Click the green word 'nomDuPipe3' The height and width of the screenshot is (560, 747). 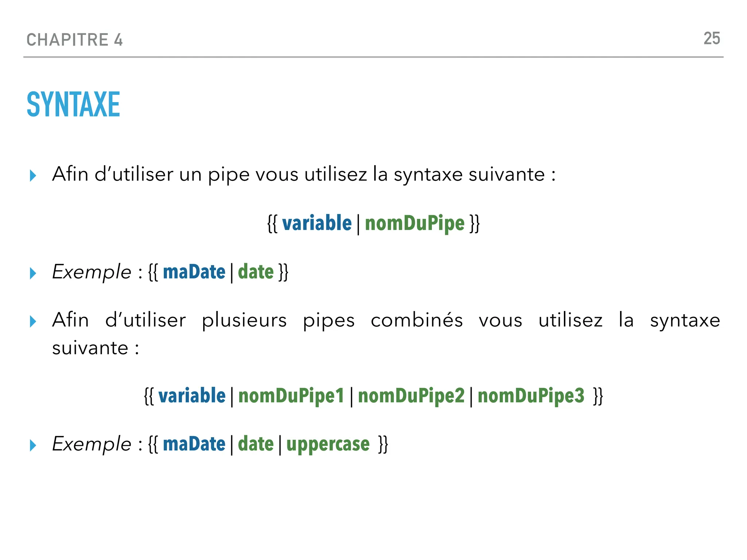tap(531, 396)
